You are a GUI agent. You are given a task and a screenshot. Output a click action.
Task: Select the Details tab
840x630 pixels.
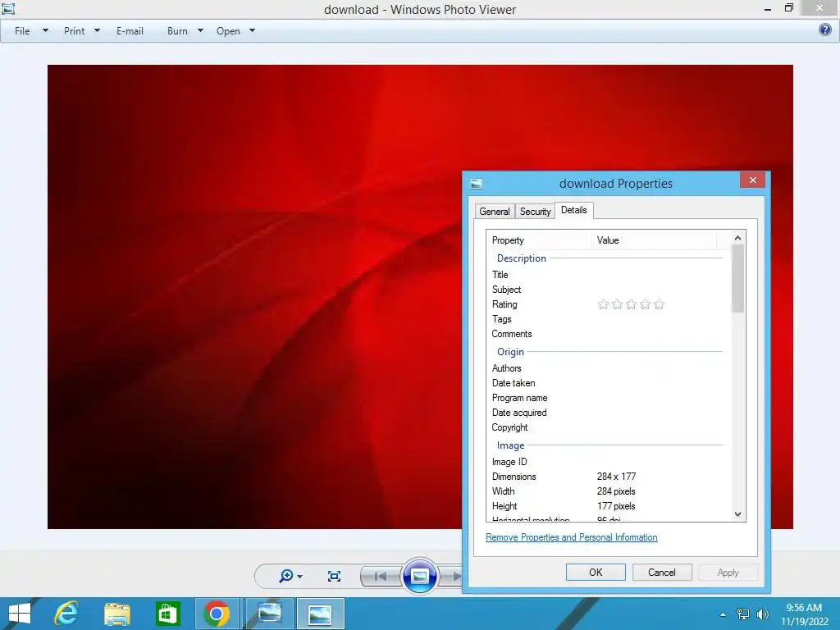(573, 210)
